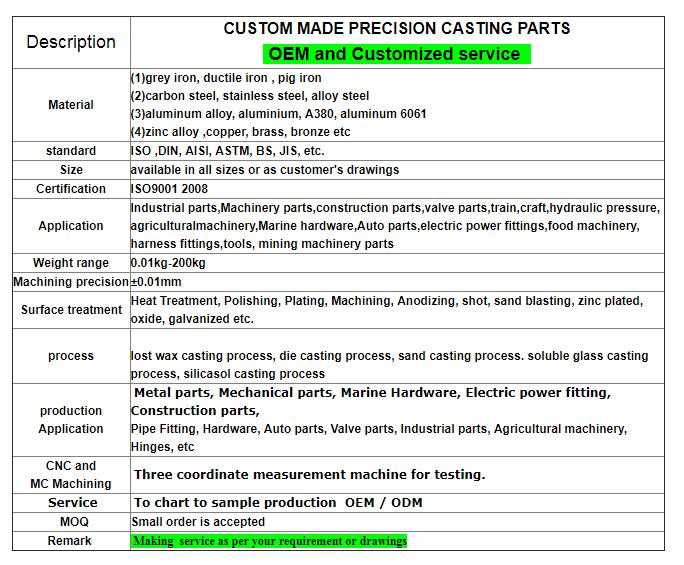This screenshot has height=565, width=684.
Task: Click the Size row label
Action: (71, 170)
